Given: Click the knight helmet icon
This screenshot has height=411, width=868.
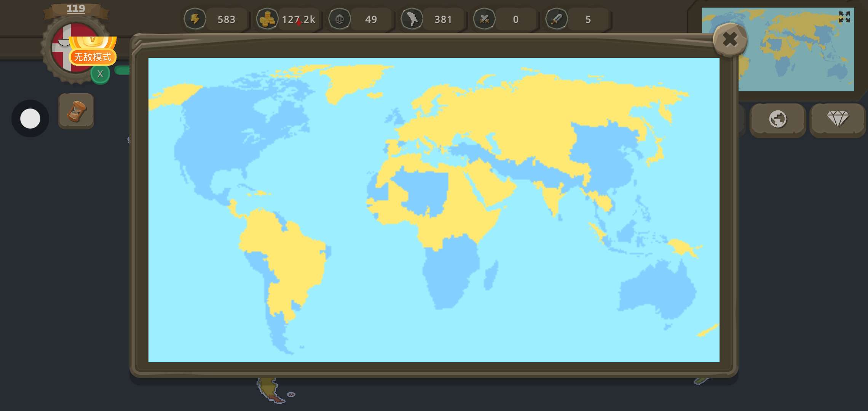Looking at the screenshot, I should coord(339,19).
